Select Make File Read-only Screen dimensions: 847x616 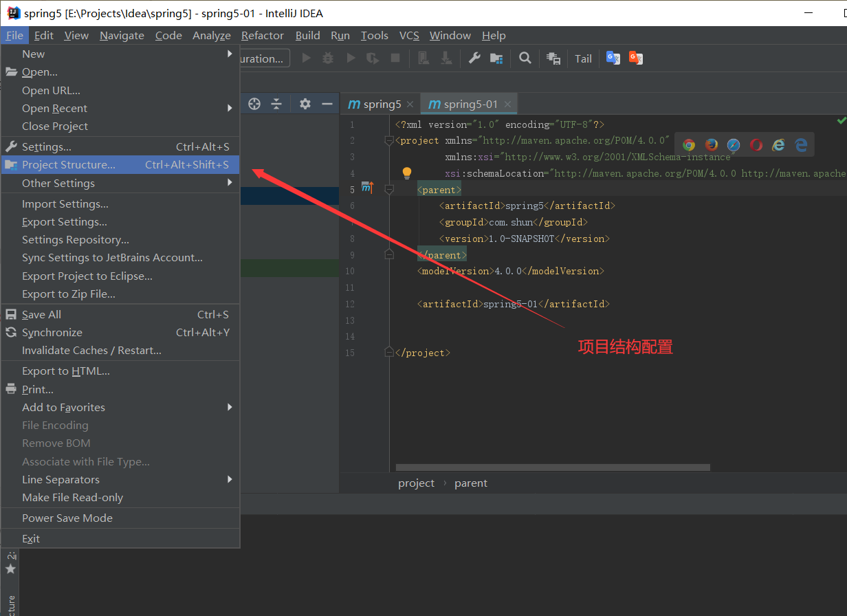120,497
